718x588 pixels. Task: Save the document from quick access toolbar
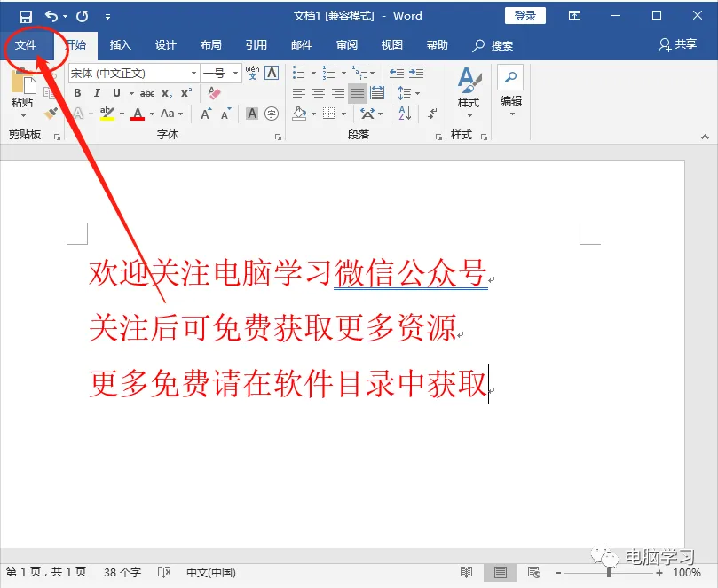click(x=25, y=17)
